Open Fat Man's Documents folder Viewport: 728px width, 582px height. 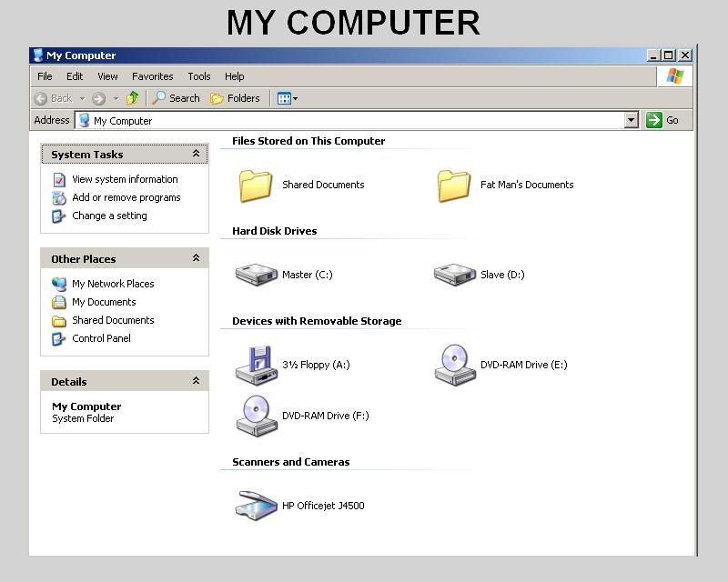(x=454, y=185)
